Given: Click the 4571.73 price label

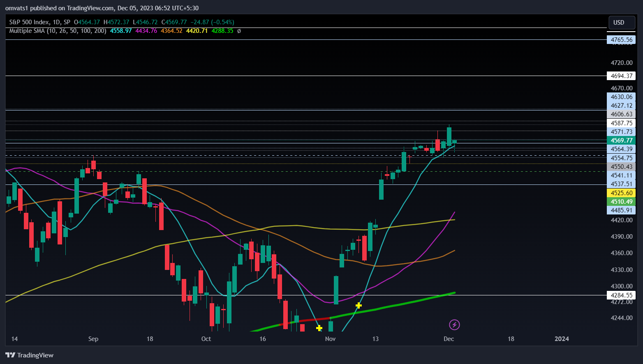Looking at the screenshot, I should (x=621, y=132).
